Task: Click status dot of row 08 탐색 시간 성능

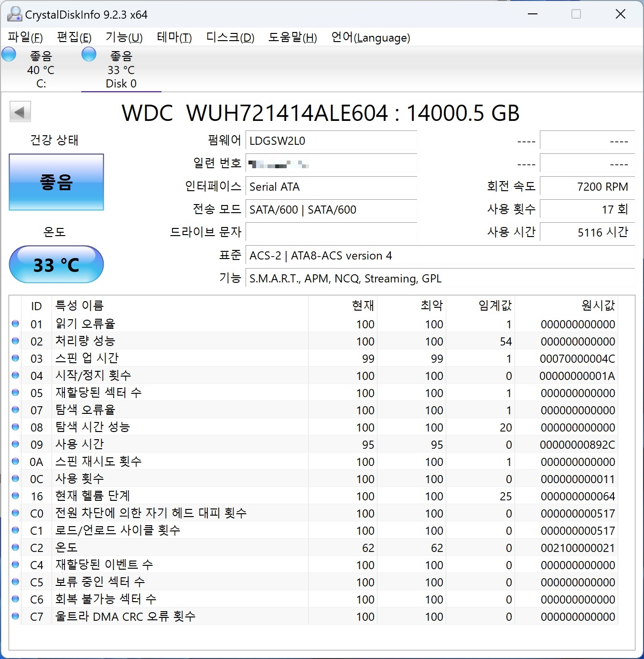Action: tap(15, 427)
